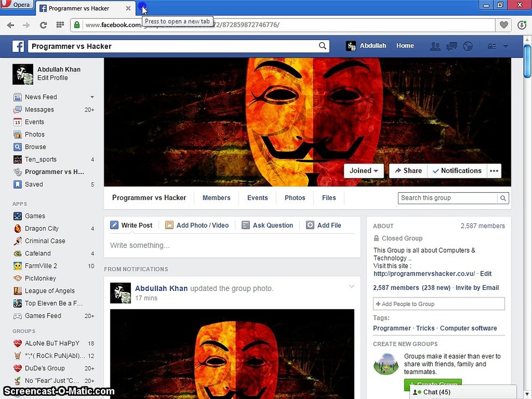Click the Add People to Group field
The height and width of the screenshot is (399, 532).
439,304
